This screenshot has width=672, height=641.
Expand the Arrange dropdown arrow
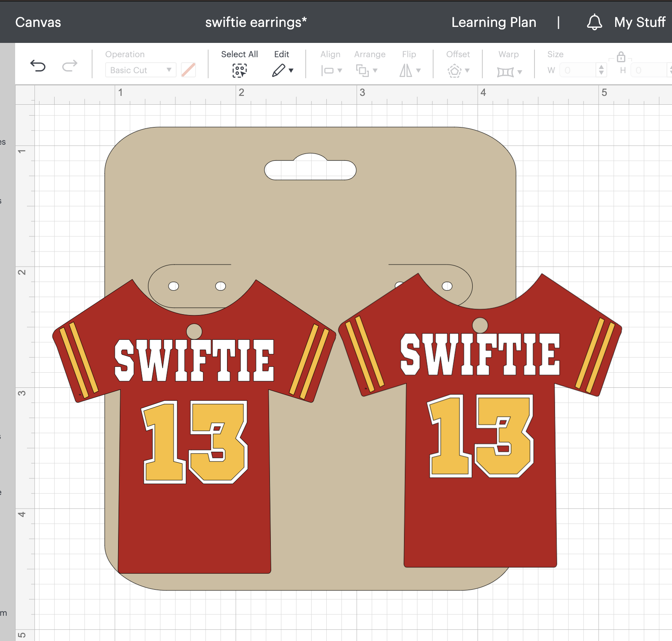(375, 71)
